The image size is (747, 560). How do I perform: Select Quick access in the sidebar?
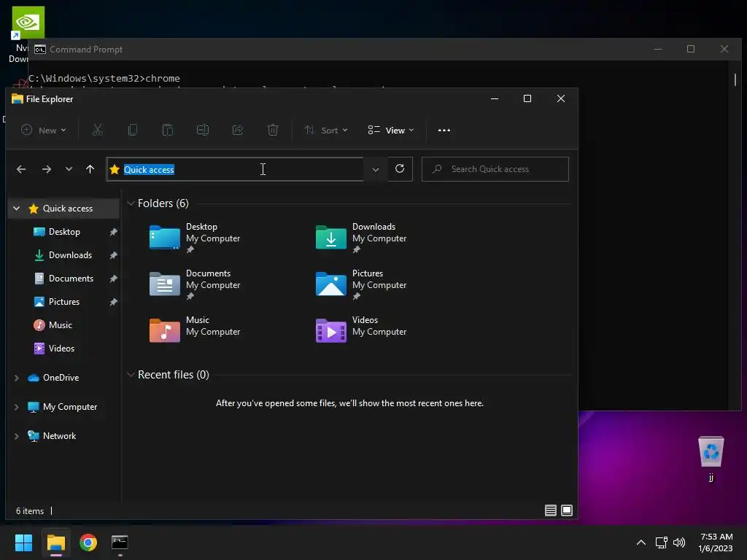(68, 209)
